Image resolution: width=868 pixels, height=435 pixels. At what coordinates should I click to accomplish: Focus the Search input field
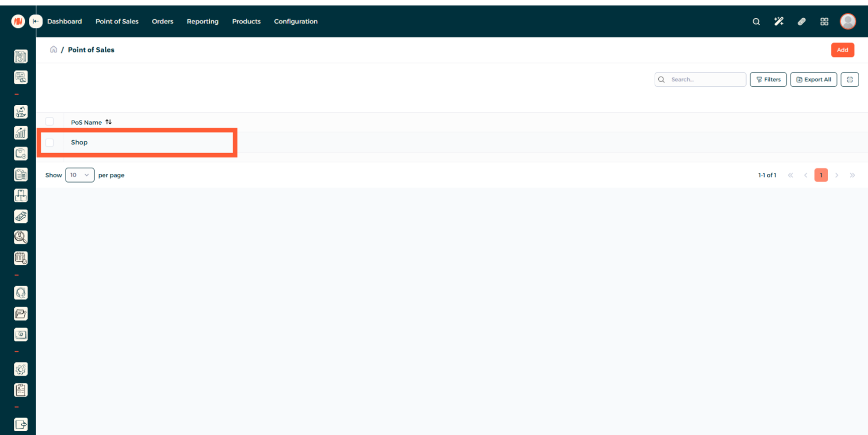[x=700, y=80]
